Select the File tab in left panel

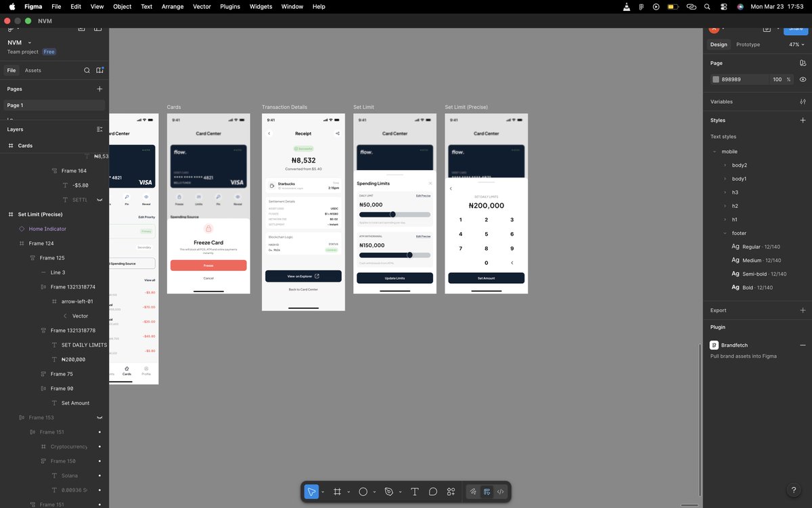[12, 70]
